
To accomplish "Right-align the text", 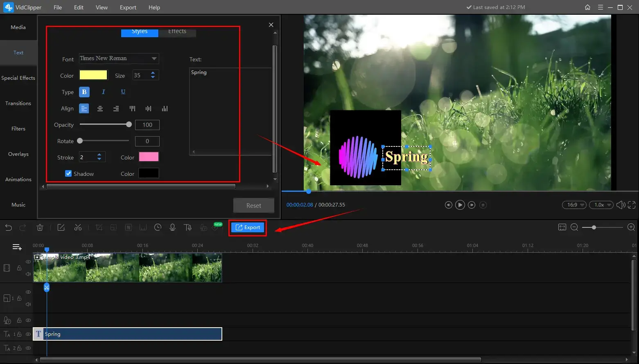I will click(116, 108).
